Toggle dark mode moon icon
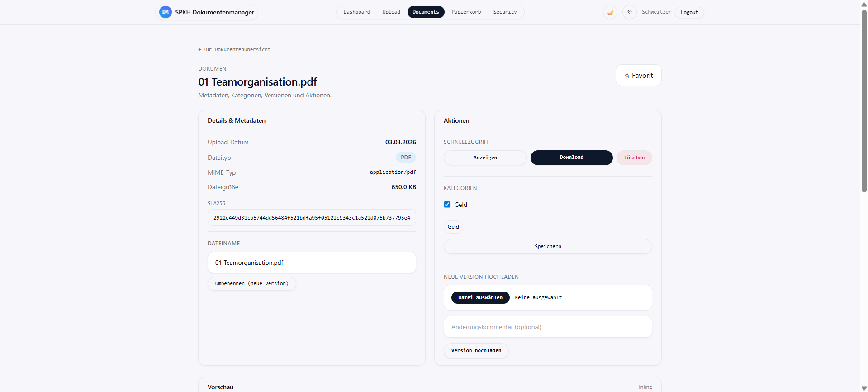This screenshot has height=392, width=868. tap(610, 12)
